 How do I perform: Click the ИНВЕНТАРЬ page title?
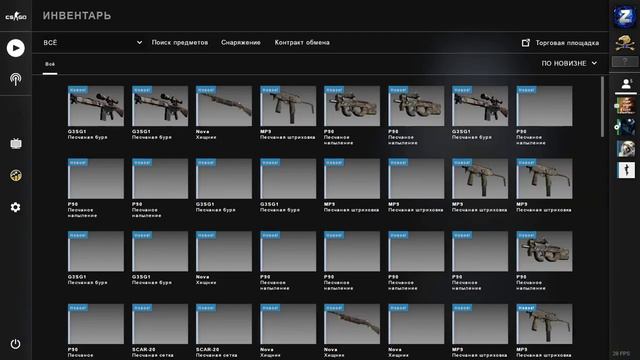(77, 16)
